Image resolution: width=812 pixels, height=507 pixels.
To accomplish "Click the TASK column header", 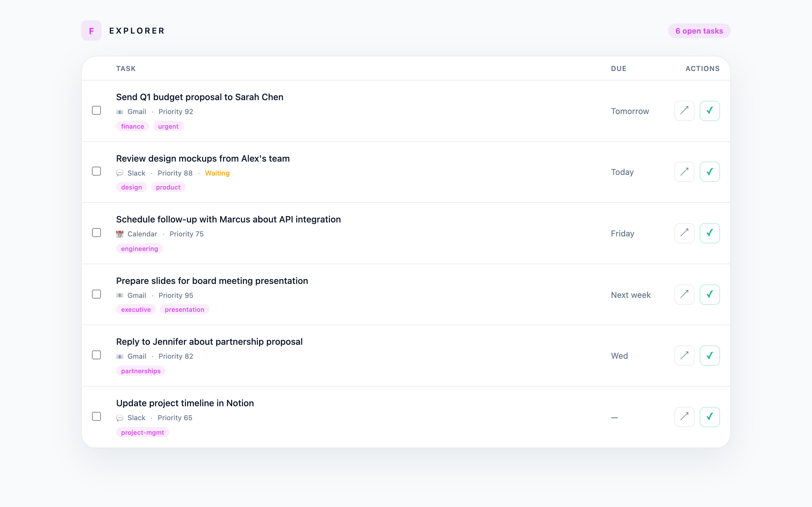I will (x=126, y=68).
